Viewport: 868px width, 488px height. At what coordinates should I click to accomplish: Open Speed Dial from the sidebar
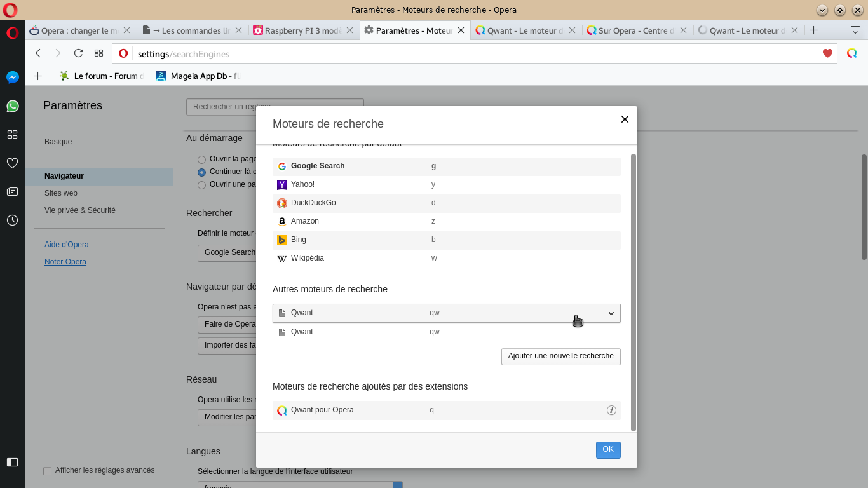click(x=12, y=134)
